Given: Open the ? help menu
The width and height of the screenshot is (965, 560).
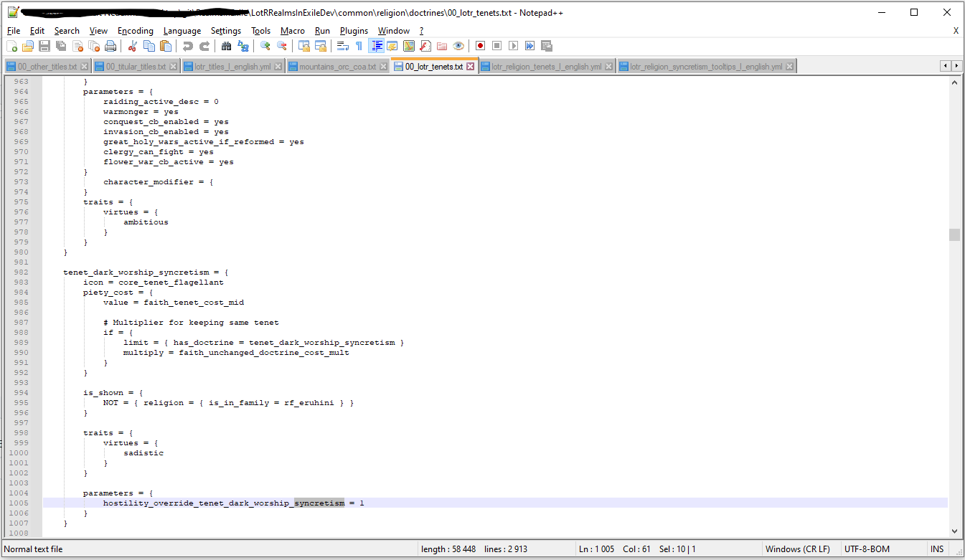Looking at the screenshot, I should click(x=422, y=31).
